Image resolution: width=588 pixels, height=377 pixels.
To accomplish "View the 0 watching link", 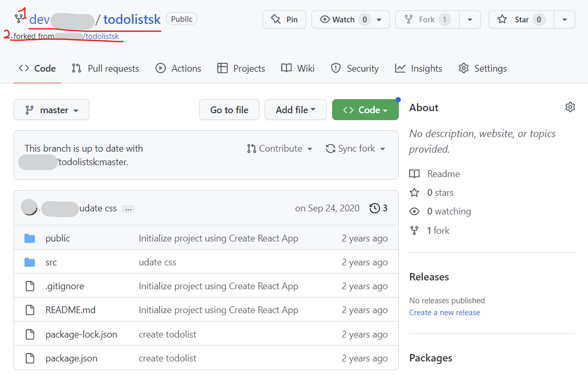I will click(x=449, y=211).
